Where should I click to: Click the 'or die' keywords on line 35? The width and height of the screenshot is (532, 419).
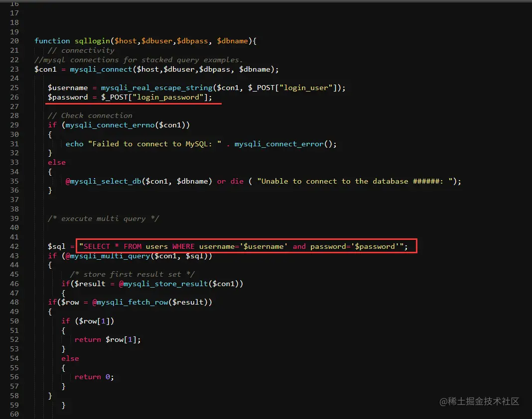[x=230, y=181]
